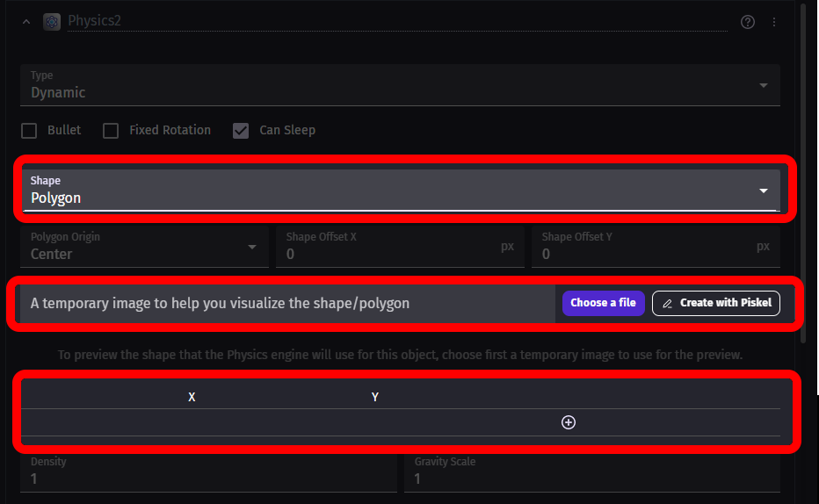819x504 pixels.
Task: Click the Shape Offset Y field
Action: pyautogui.click(x=656, y=247)
